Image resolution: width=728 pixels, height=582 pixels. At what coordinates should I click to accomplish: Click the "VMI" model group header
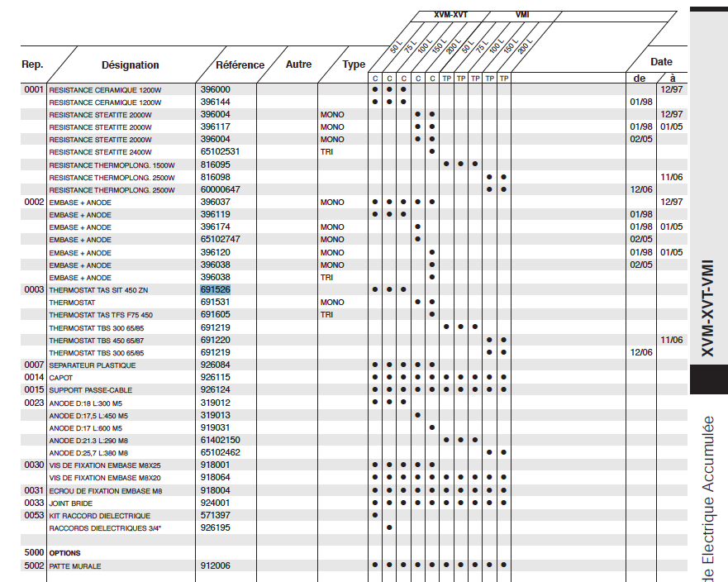click(x=522, y=15)
